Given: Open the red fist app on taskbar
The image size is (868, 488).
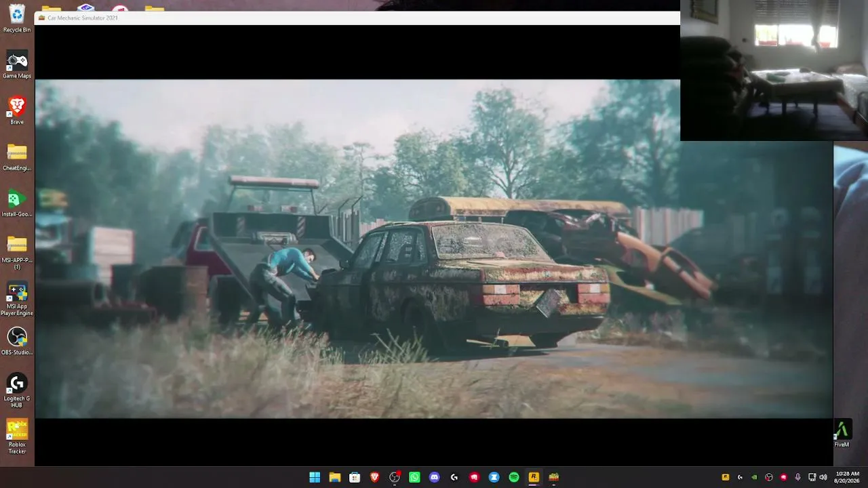Looking at the screenshot, I should 474,477.
